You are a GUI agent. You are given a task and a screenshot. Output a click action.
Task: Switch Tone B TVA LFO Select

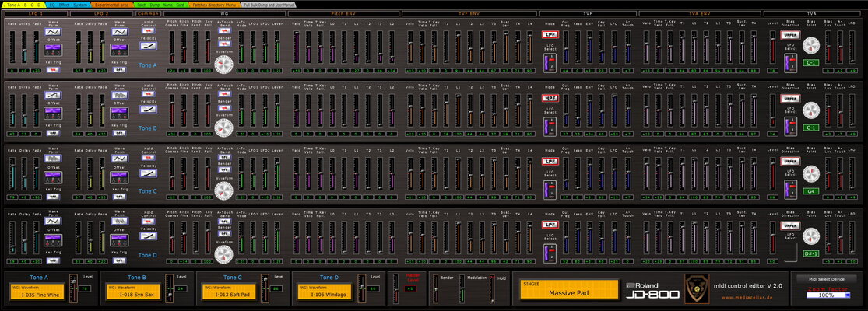[790, 126]
